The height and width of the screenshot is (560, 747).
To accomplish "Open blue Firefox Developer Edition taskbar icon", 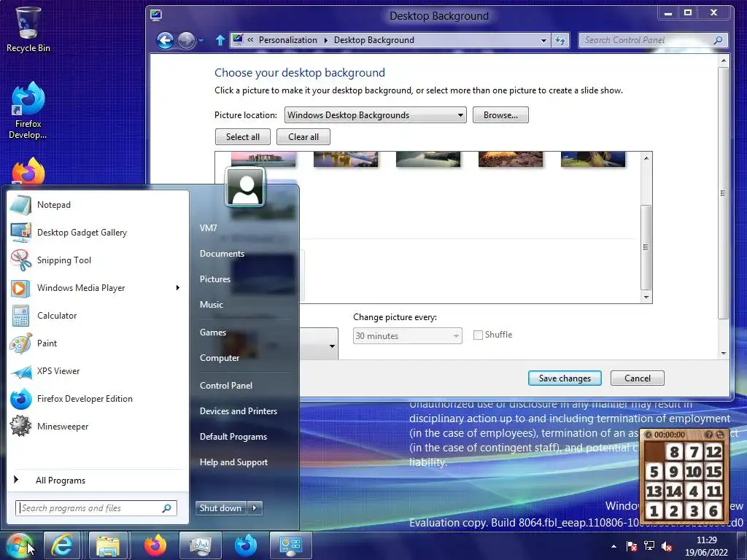I will point(246,545).
